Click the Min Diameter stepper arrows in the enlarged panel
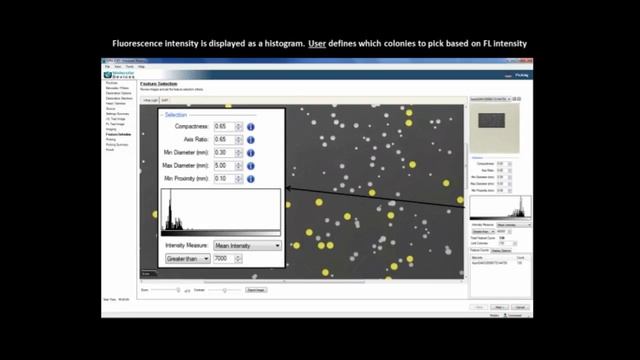This screenshot has width=640, height=360. 238,153
